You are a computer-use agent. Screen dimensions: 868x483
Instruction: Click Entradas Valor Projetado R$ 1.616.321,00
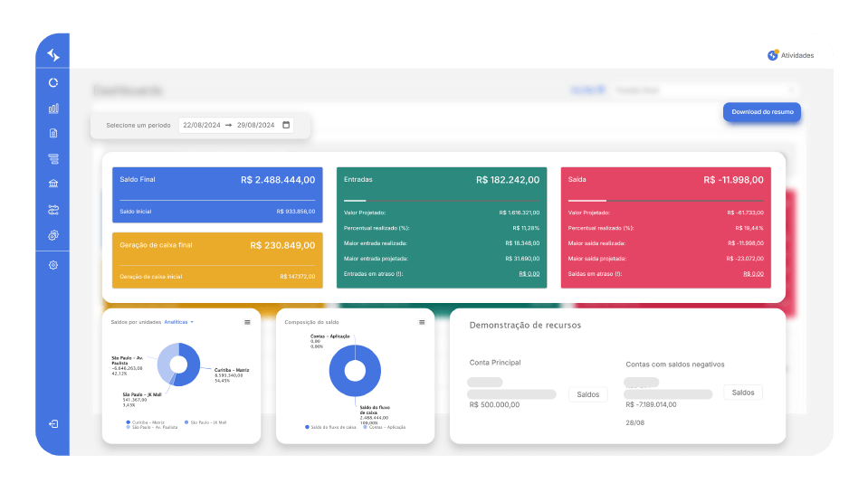[520, 213]
